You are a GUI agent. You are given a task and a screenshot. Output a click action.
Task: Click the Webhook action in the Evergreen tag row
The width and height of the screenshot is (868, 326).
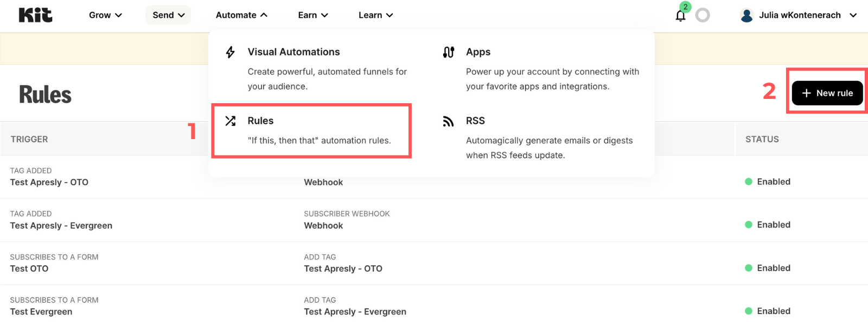323,225
